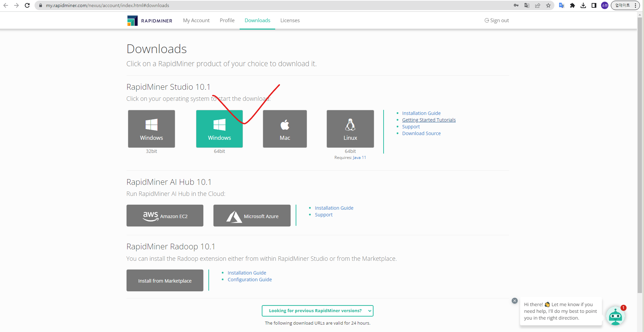Go forward in browser history

pyautogui.click(x=16, y=5)
